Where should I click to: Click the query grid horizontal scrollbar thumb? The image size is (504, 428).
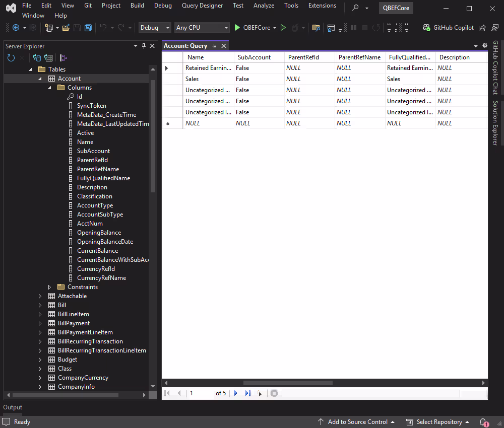[288, 383]
